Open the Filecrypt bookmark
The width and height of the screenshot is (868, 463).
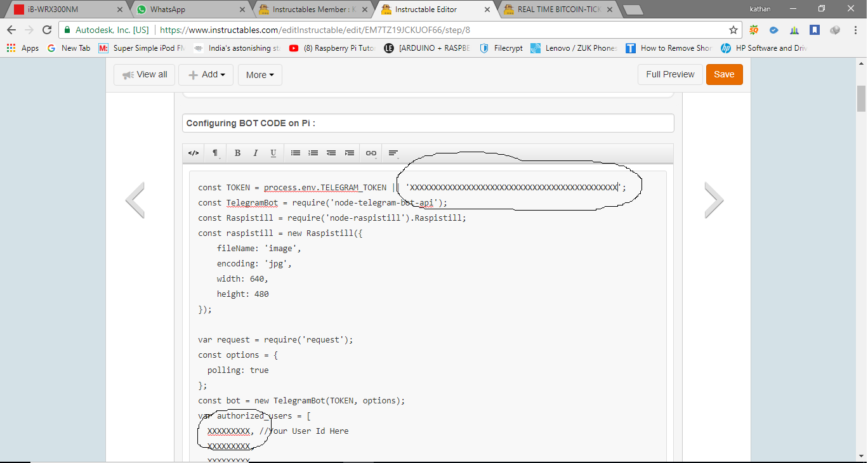pyautogui.click(x=501, y=48)
